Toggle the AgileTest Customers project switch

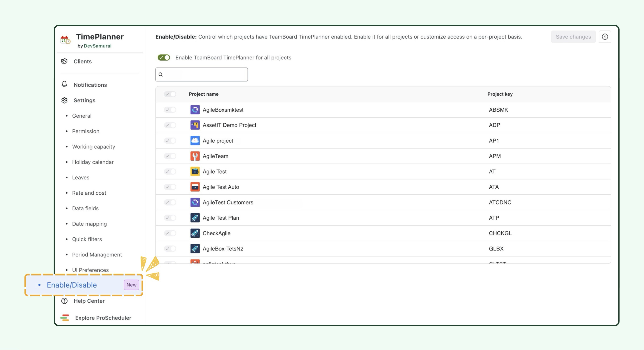[170, 202]
